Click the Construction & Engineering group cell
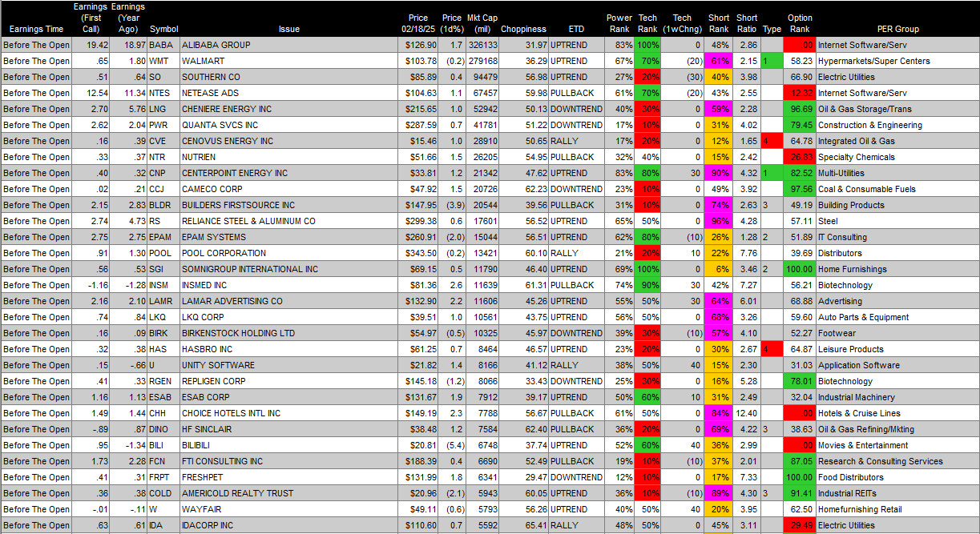This screenshot has height=534, width=980. tap(897, 125)
